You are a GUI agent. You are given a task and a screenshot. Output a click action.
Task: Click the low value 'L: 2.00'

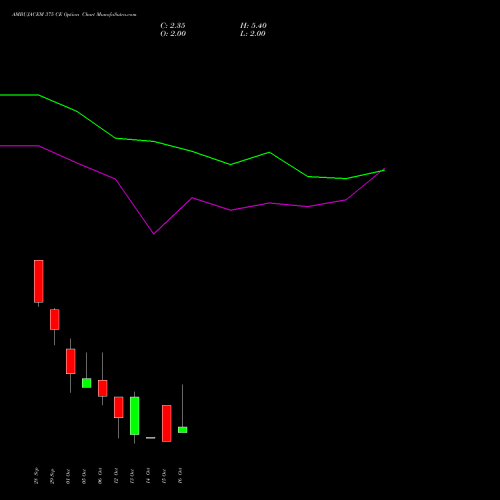[x=253, y=34]
